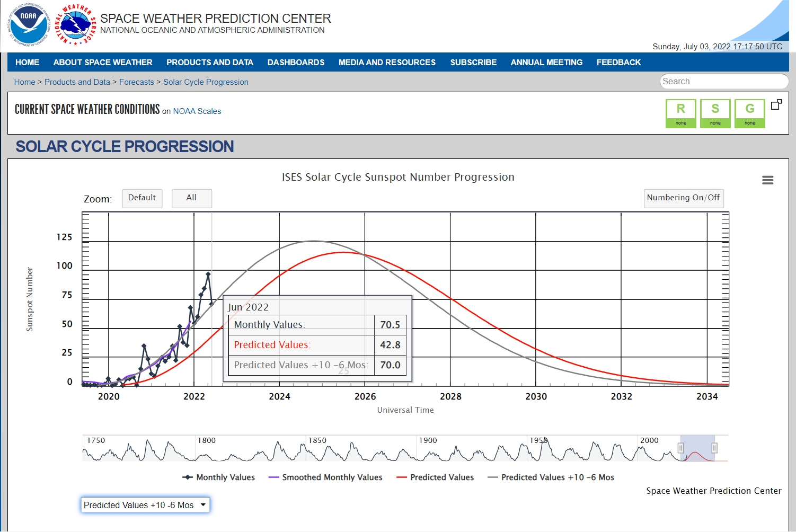Click the National Weather Service logo
The height and width of the screenshot is (532, 796).
point(75,24)
